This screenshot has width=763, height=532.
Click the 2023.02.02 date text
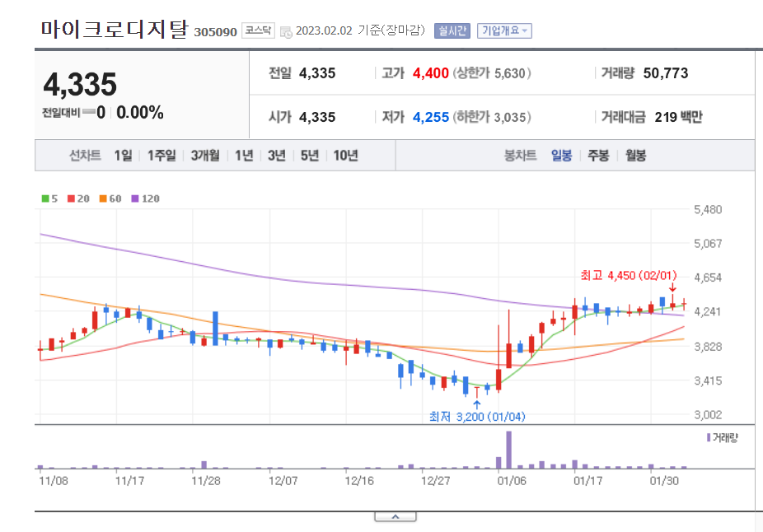coord(324,30)
